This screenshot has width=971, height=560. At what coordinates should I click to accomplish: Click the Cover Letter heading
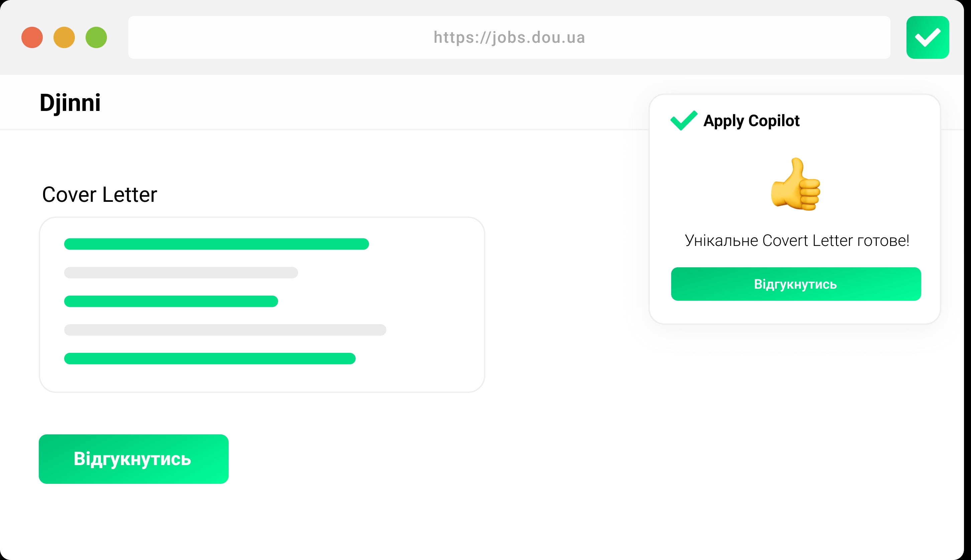tap(100, 194)
